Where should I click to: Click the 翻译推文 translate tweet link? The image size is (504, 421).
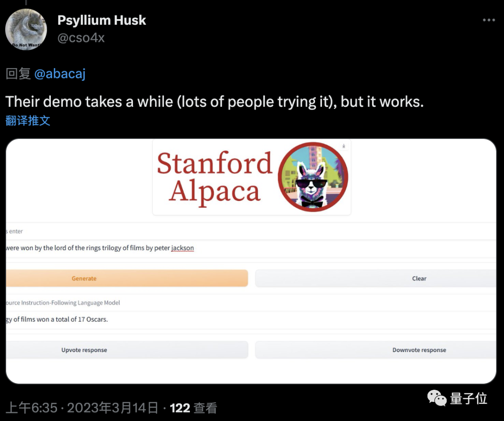(x=28, y=120)
